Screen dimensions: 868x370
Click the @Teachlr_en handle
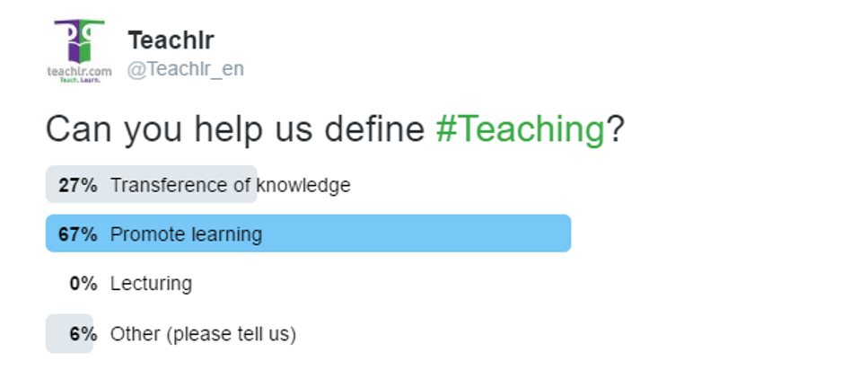(185, 69)
